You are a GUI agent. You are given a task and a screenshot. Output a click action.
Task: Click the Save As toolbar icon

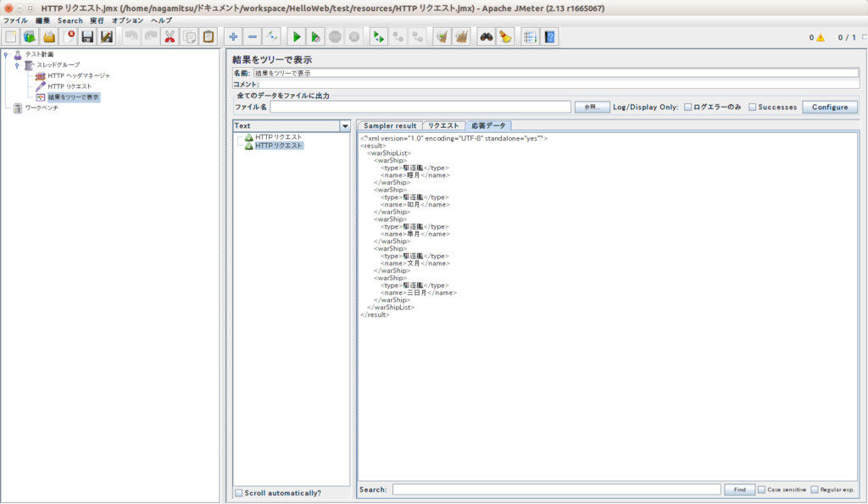106,37
